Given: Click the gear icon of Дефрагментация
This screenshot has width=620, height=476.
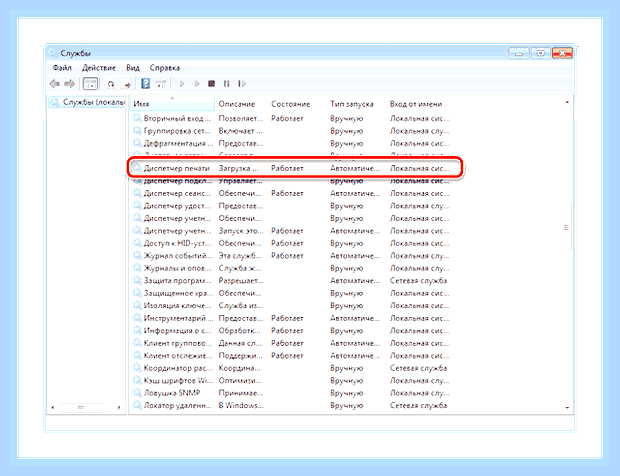Looking at the screenshot, I should pyautogui.click(x=137, y=143).
